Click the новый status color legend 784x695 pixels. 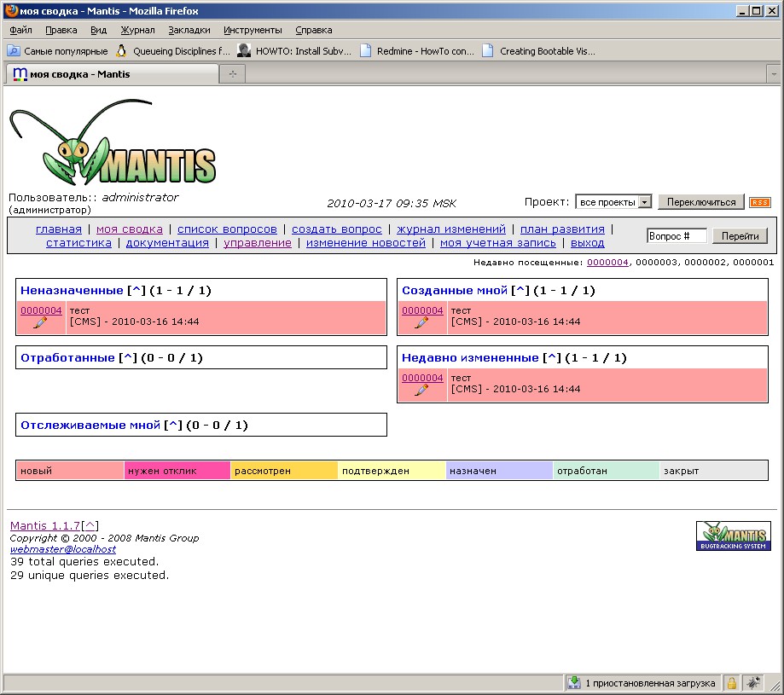click(70, 471)
